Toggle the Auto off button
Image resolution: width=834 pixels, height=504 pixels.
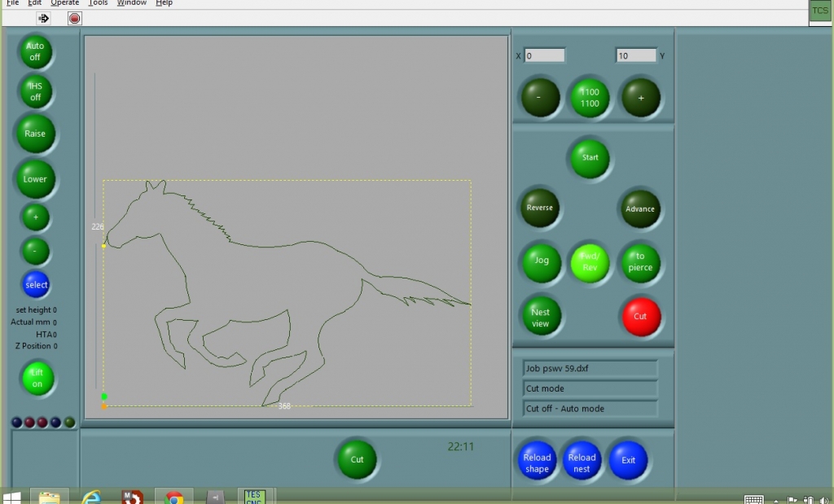pyautogui.click(x=35, y=52)
